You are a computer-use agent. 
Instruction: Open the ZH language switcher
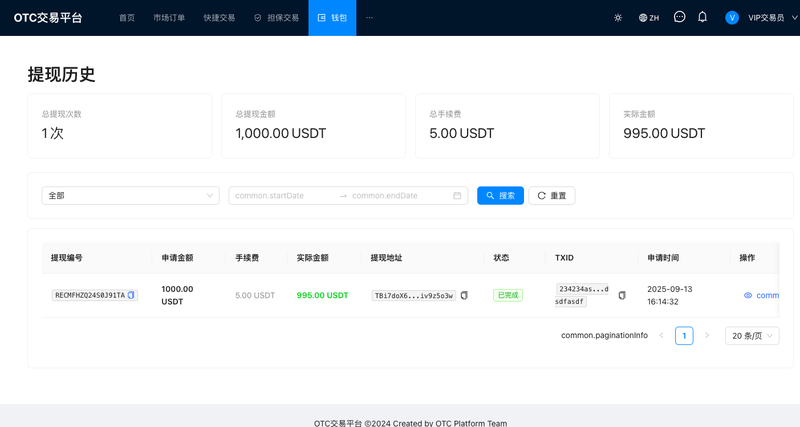[649, 18]
